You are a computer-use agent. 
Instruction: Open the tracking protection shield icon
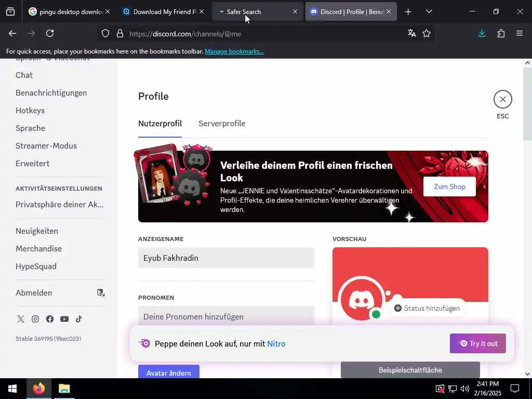(x=105, y=34)
